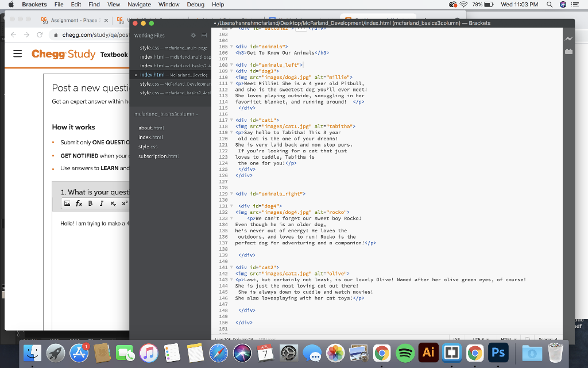588x368 pixels.
Task: Go back in the Chrome browser window
Action: pyautogui.click(x=14, y=35)
